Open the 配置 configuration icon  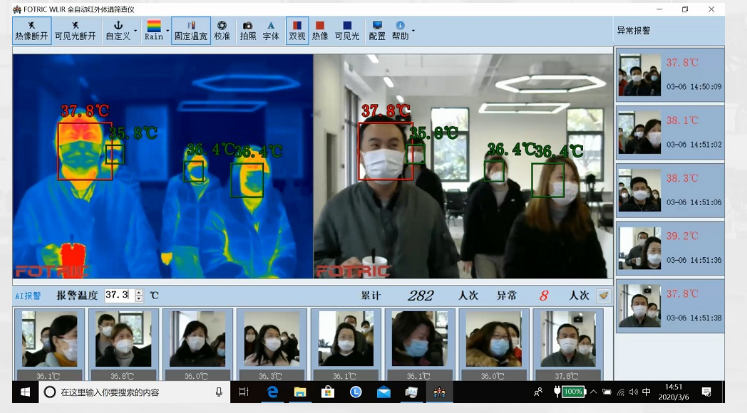(x=377, y=29)
